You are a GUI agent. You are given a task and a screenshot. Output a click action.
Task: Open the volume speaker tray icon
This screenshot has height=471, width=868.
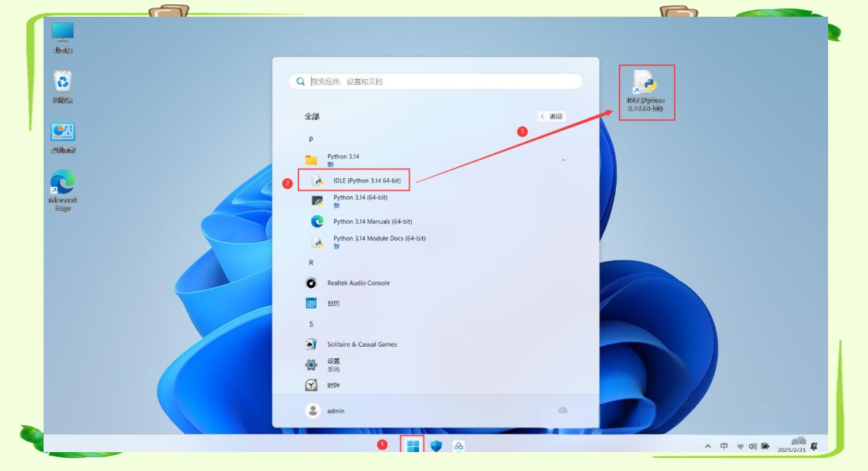point(753,446)
